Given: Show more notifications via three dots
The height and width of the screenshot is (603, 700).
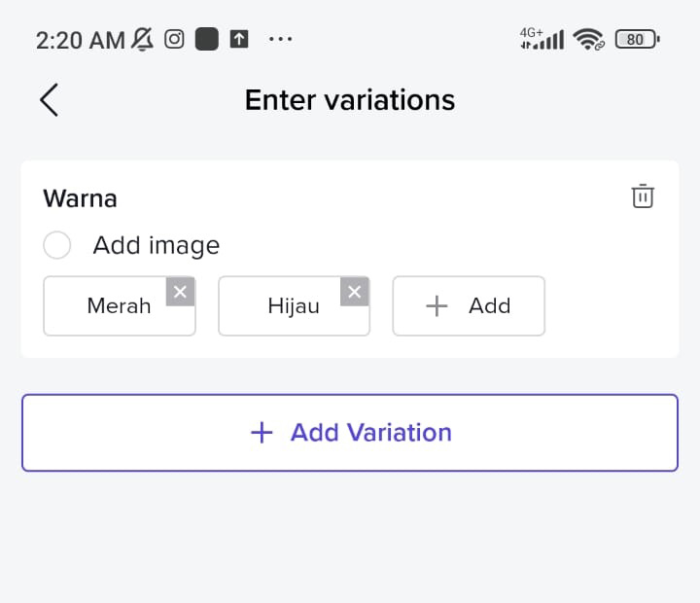Looking at the screenshot, I should coord(280,39).
